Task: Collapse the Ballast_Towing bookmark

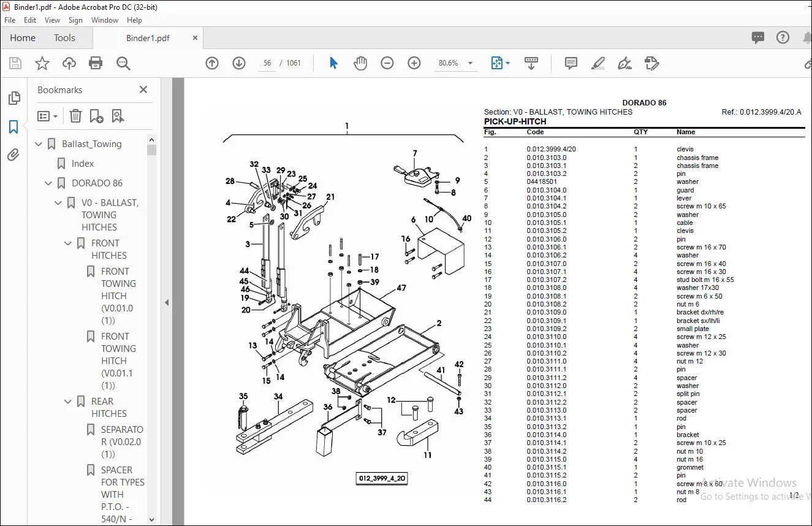Action: pyautogui.click(x=39, y=144)
